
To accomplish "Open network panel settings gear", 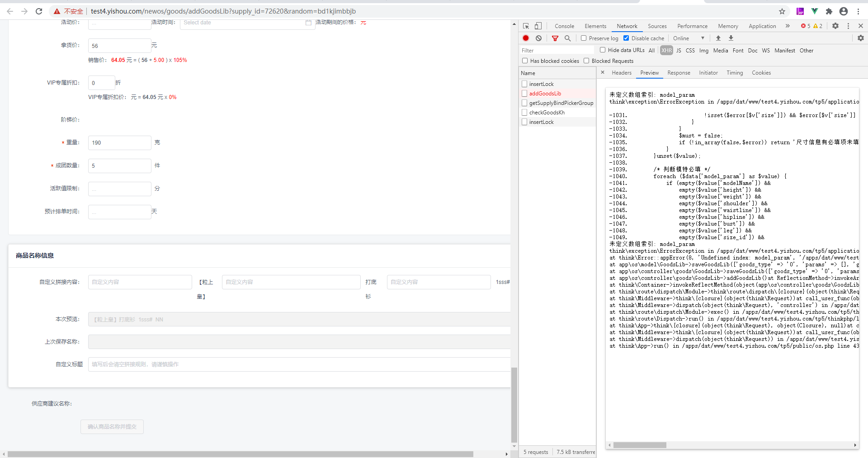I will [x=861, y=38].
